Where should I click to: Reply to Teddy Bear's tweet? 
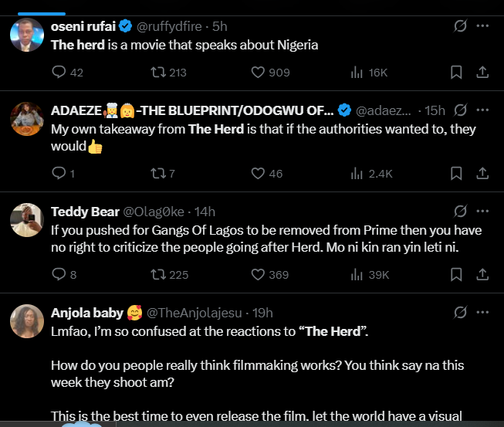(x=59, y=275)
